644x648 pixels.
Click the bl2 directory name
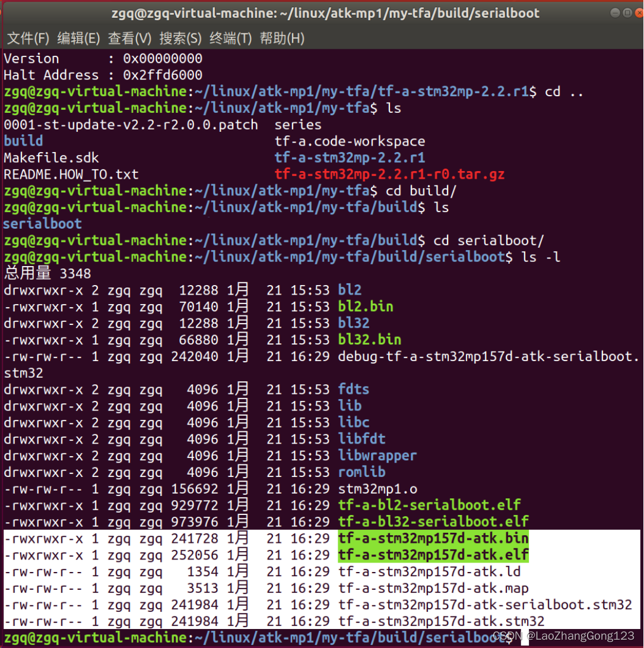click(349, 289)
